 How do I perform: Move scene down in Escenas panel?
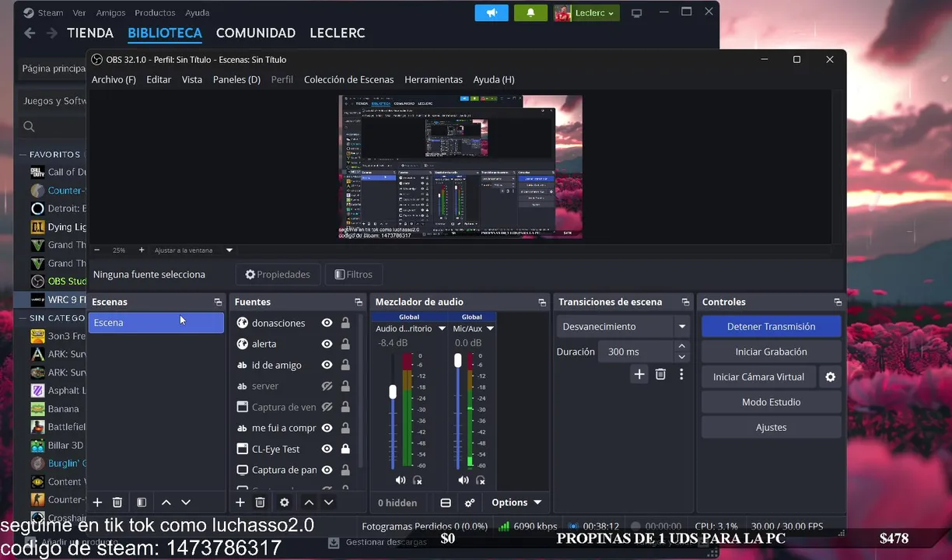coord(186,502)
